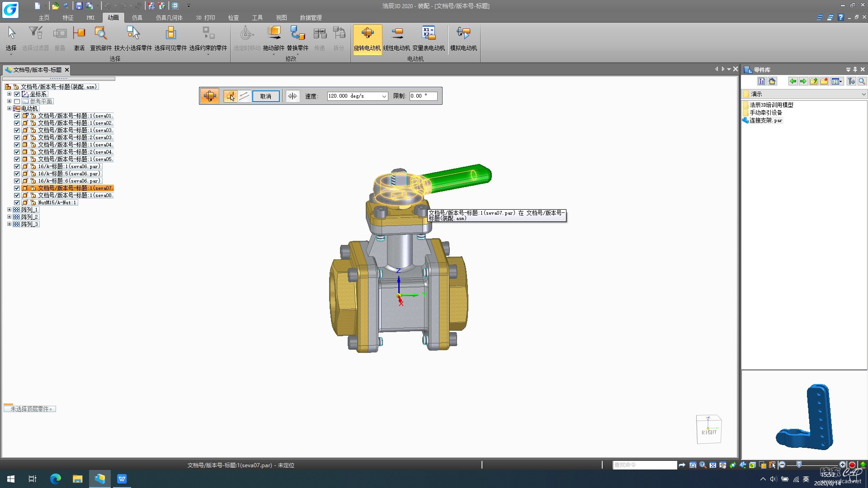
Task: Choose 选择可见零件 tool
Action: [170, 39]
